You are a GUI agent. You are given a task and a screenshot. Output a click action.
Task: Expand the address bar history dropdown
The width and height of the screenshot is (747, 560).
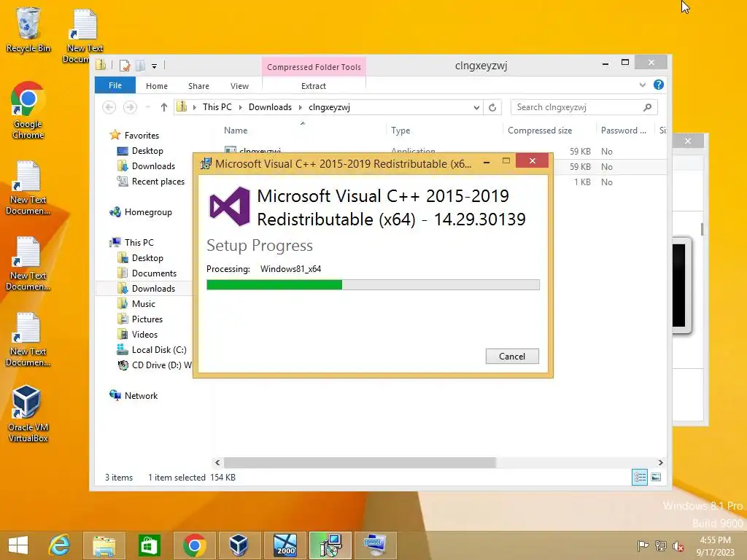click(476, 108)
